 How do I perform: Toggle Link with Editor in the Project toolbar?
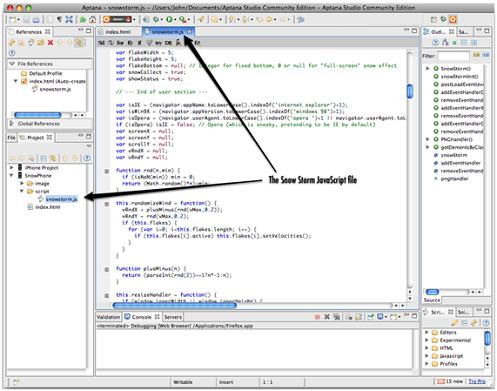click(53, 158)
